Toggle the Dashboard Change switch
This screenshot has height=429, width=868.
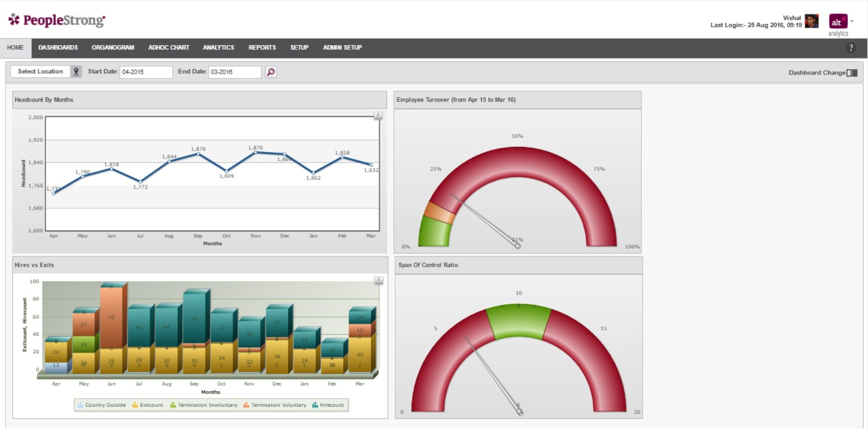click(x=852, y=73)
